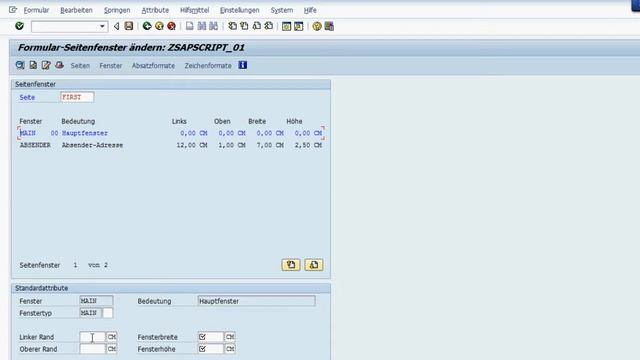Click the Seite field containing FIRST
Viewport: 640px width, 360px height.
[x=77, y=97]
